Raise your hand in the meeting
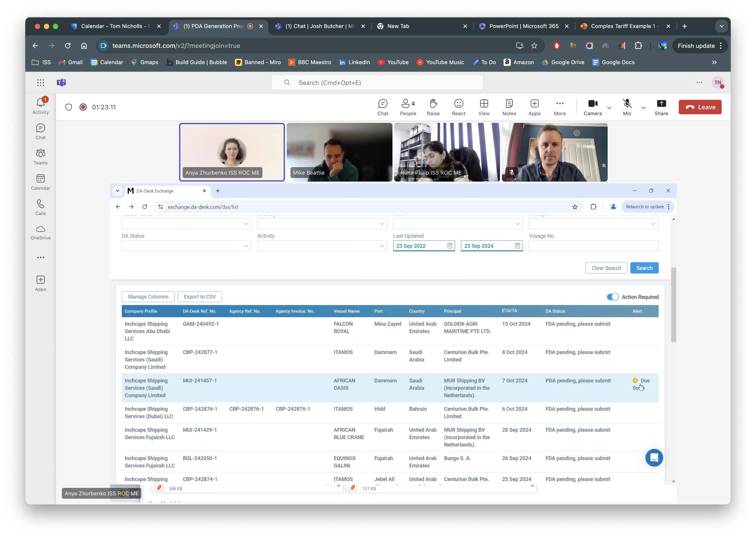The width and height of the screenshot is (756, 538). (433, 107)
